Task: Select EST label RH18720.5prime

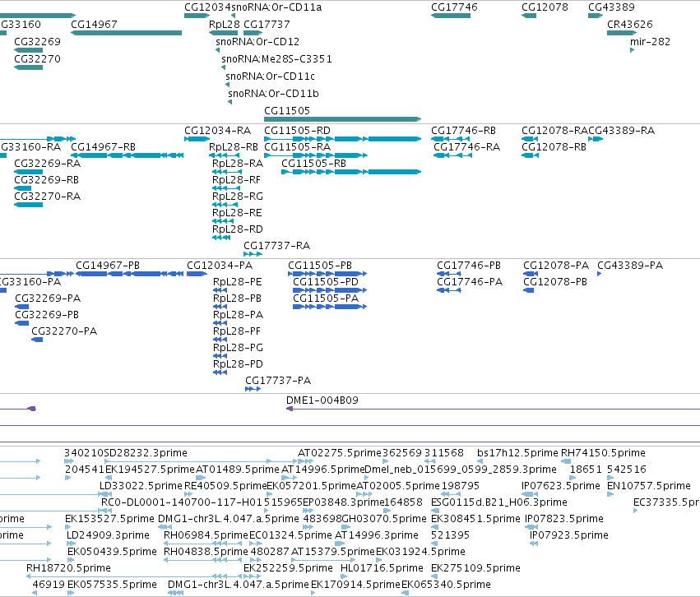Action: point(69,568)
